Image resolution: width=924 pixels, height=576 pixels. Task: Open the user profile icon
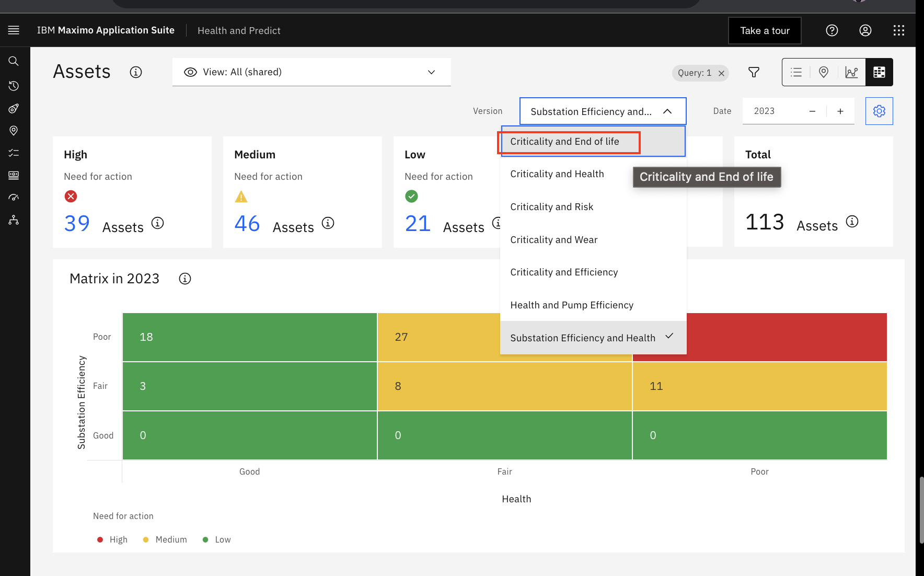click(865, 30)
